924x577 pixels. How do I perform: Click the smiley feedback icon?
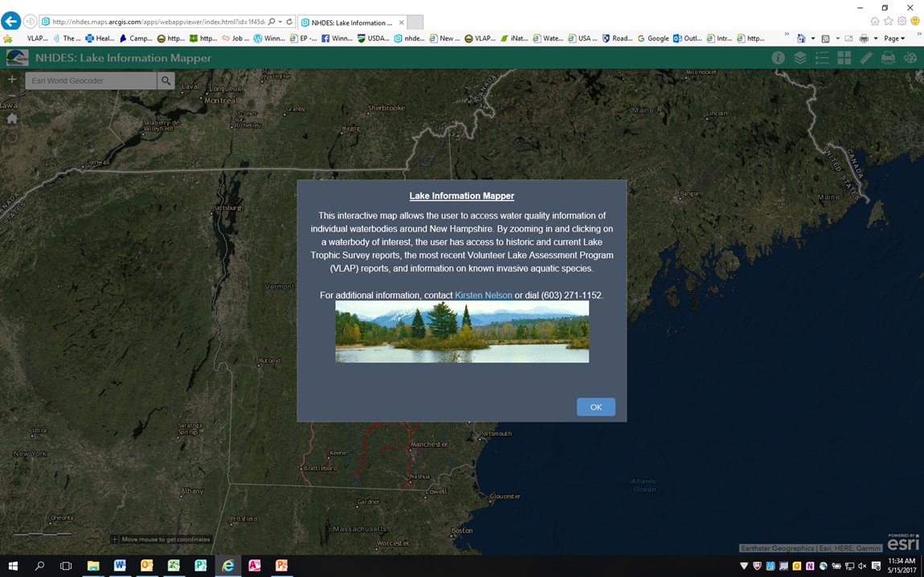click(915, 21)
